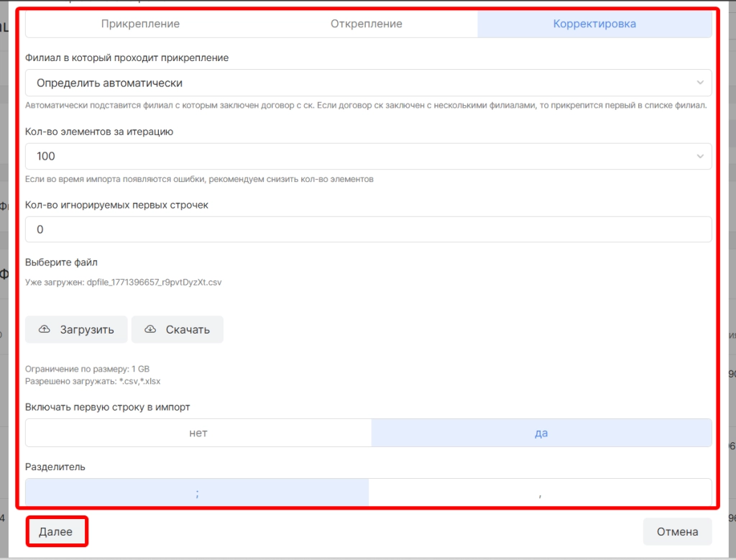Image resolution: width=736 pixels, height=560 pixels.
Task: Open the dropdown showing value 100
Action: coord(359,156)
